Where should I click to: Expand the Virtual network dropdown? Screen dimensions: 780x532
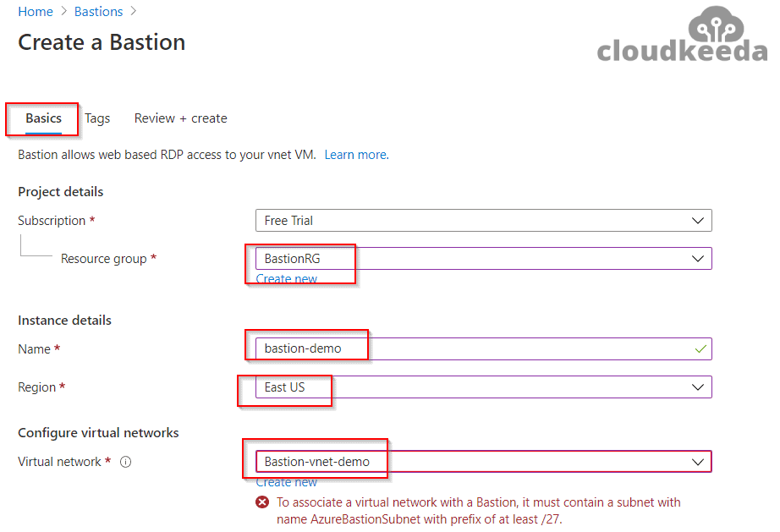[697, 462]
